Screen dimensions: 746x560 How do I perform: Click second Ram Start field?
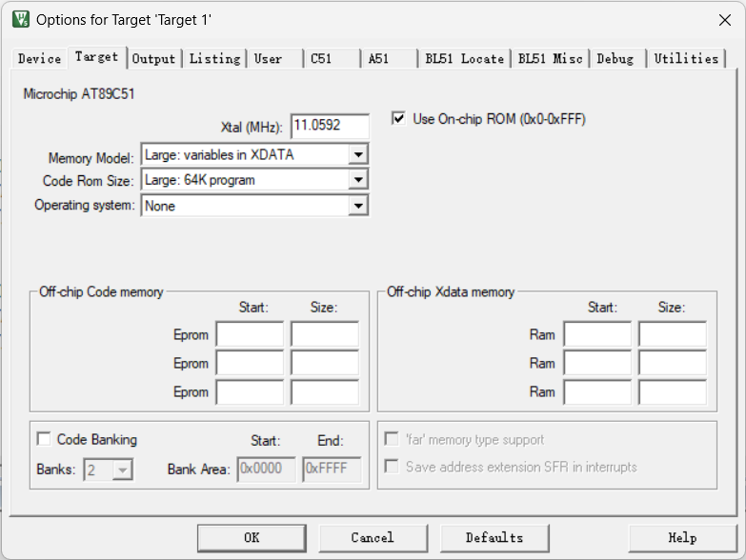(x=597, y=363)
